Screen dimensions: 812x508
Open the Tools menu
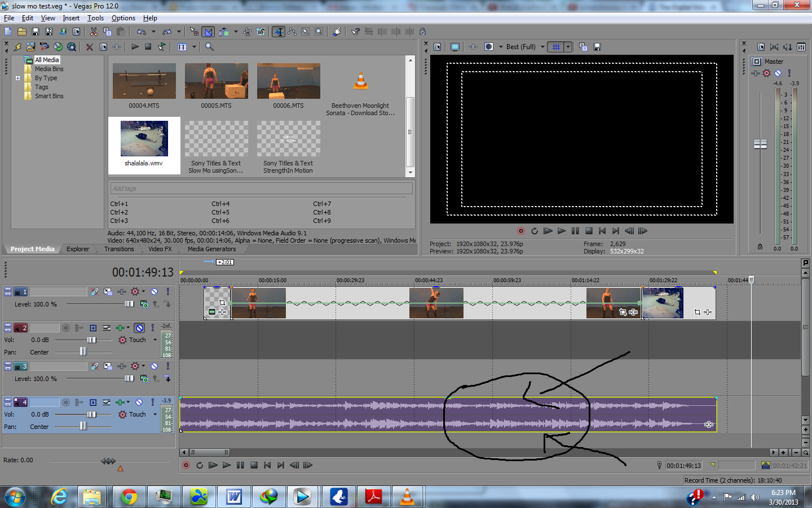[95, 18]
